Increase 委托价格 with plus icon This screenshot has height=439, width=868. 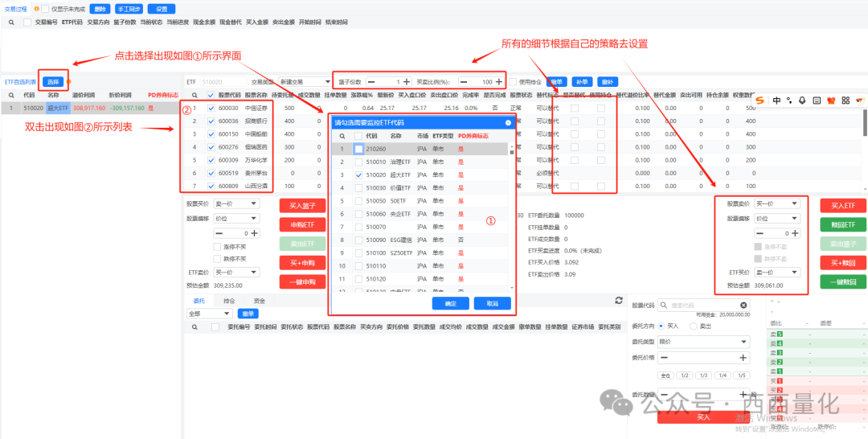pyautogui.click(x=743, y=358)
